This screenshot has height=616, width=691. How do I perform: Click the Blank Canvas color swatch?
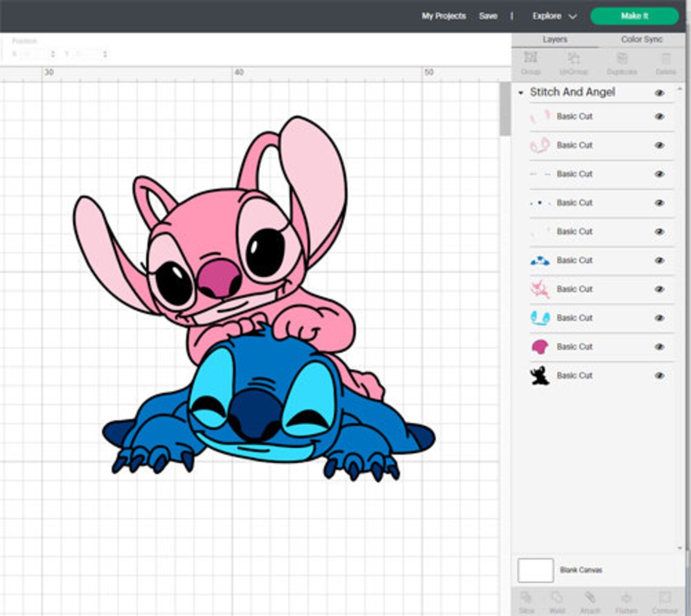[535, 570]
